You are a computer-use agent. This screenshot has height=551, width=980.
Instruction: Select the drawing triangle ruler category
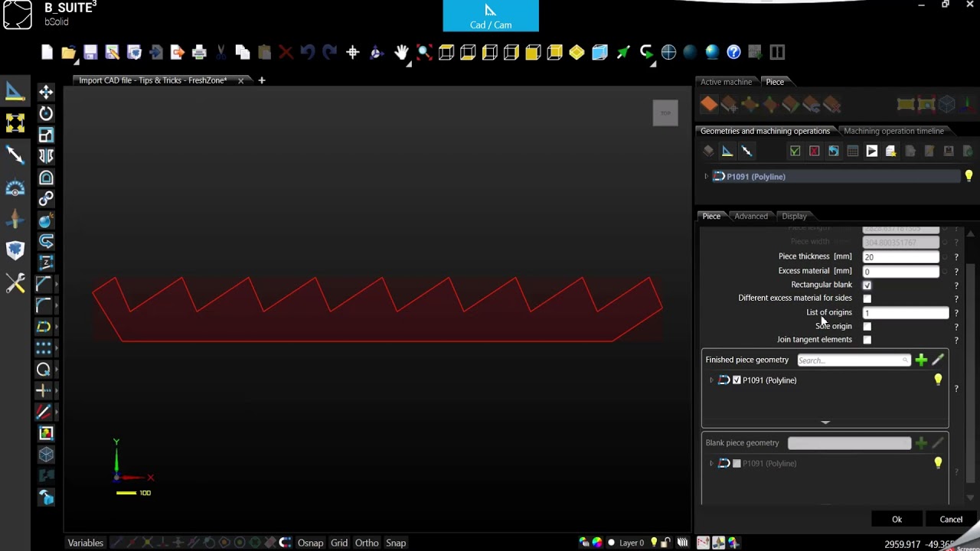(x=15, y=91)
